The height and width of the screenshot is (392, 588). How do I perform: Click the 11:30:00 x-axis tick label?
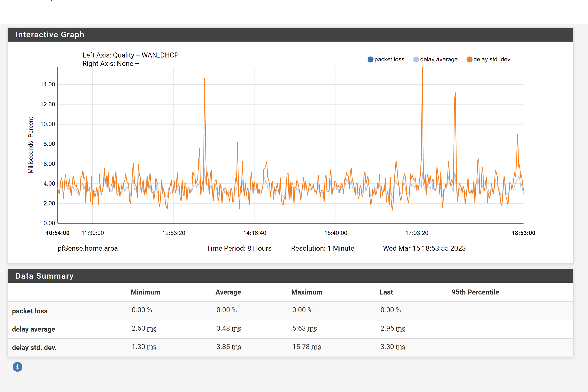point(93,233)
